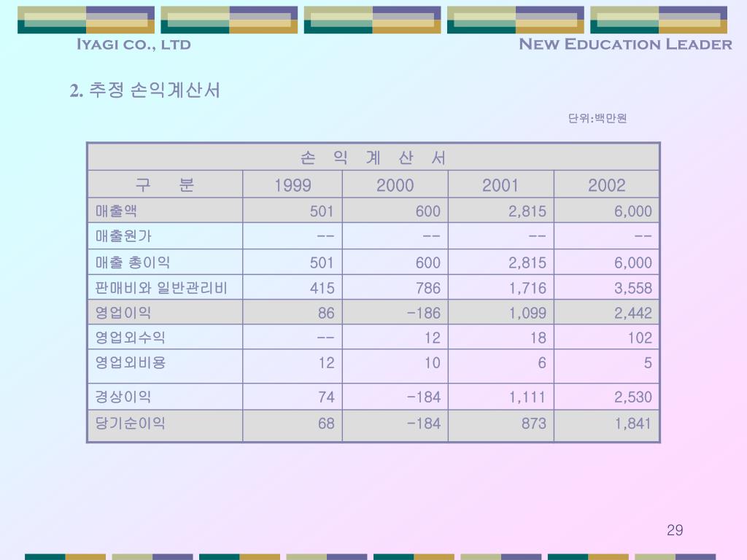Select the 501 value in the 매출액 row
Image resolution: width=747 pixels, height=560 pixels.
coord(322,211)
